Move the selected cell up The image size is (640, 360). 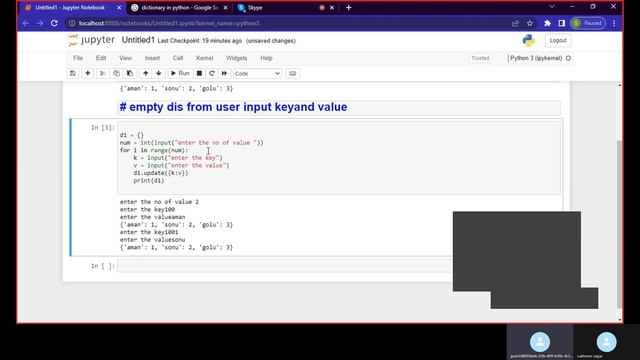[x=145, y=73]
